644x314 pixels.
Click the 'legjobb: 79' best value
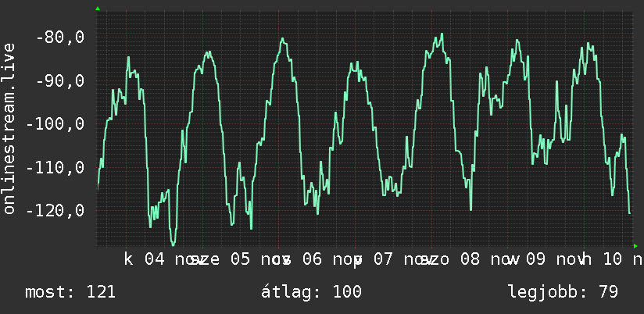(x=563, y=292)
